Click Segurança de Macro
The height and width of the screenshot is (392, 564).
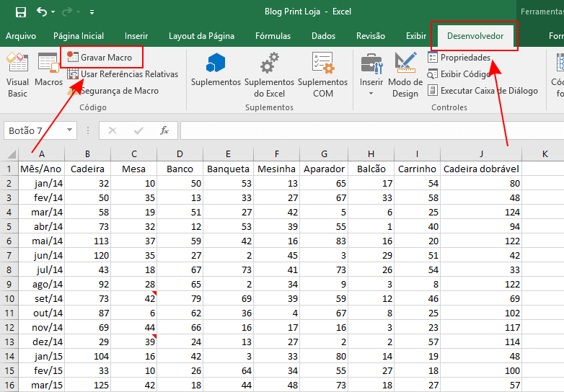pos(118,91)
